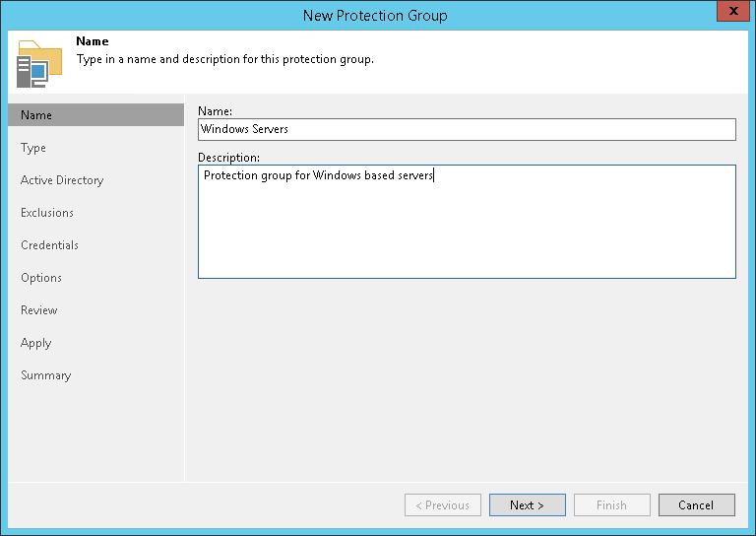
Task: Go to the Summary step
Action: [46, 375]
